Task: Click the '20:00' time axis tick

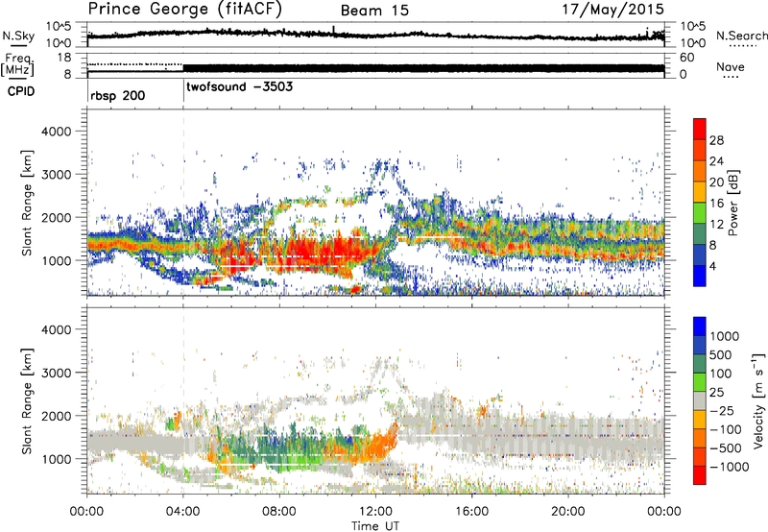Action: pos(567,512)
